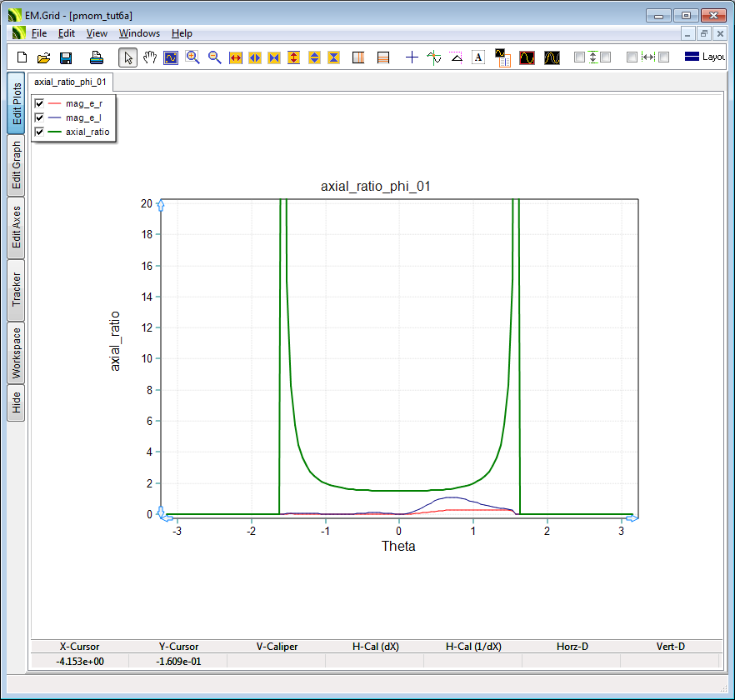Click the New file icon
Screen dimensions: 735x700
[x=22, y=57]
